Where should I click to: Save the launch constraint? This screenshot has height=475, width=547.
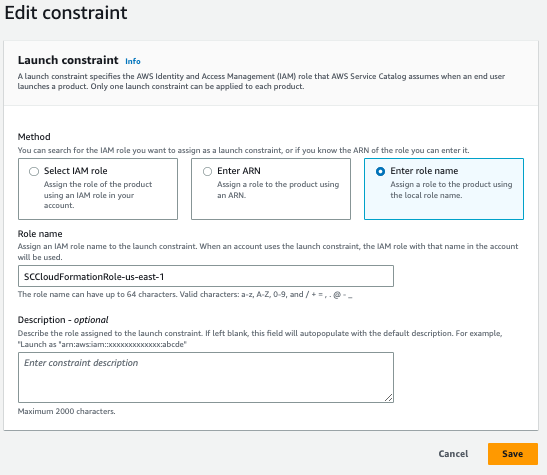[512, 454]
